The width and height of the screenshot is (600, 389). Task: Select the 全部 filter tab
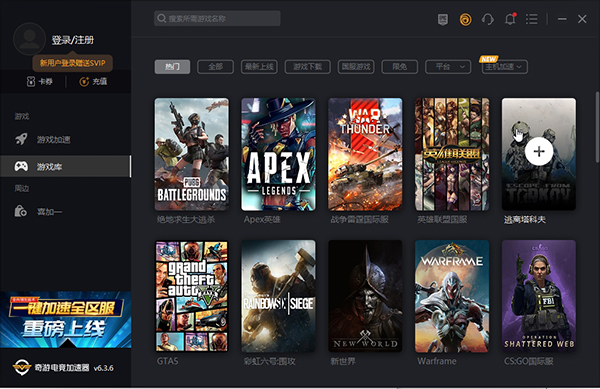215,67
